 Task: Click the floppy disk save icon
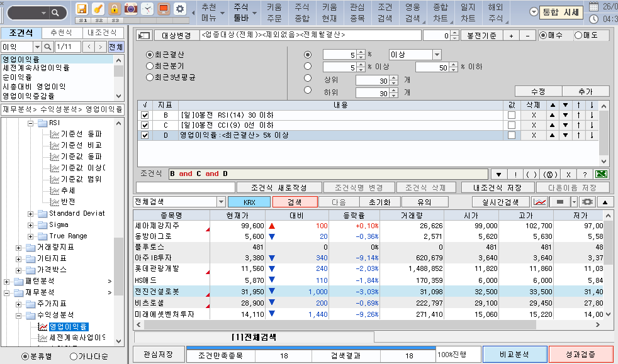(82, 9)
